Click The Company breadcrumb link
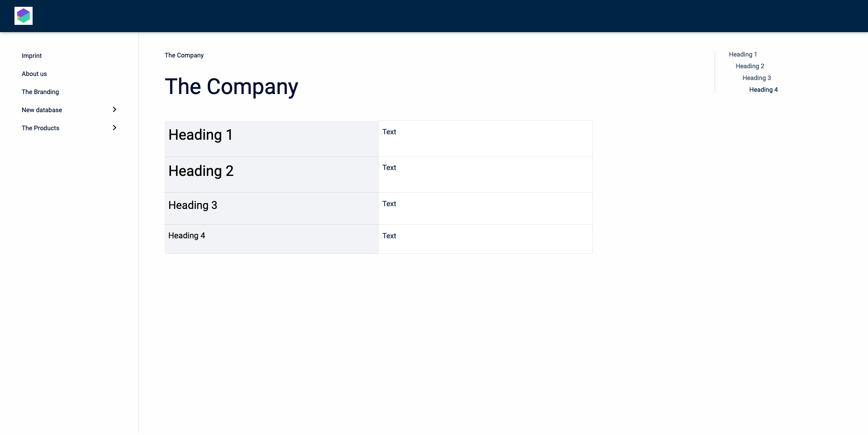 184,55
